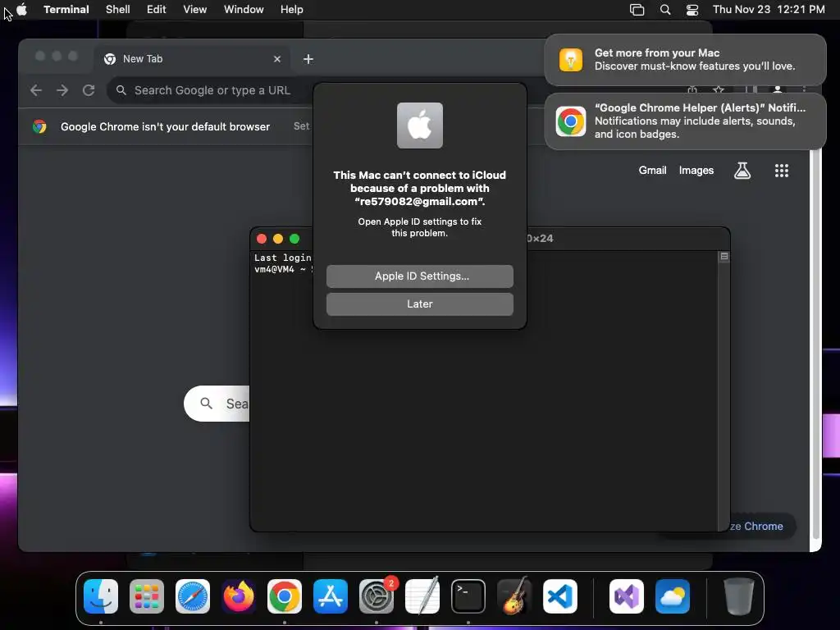Open Gmail link on New Tab page
840x630 pixels.
[652, 171]
